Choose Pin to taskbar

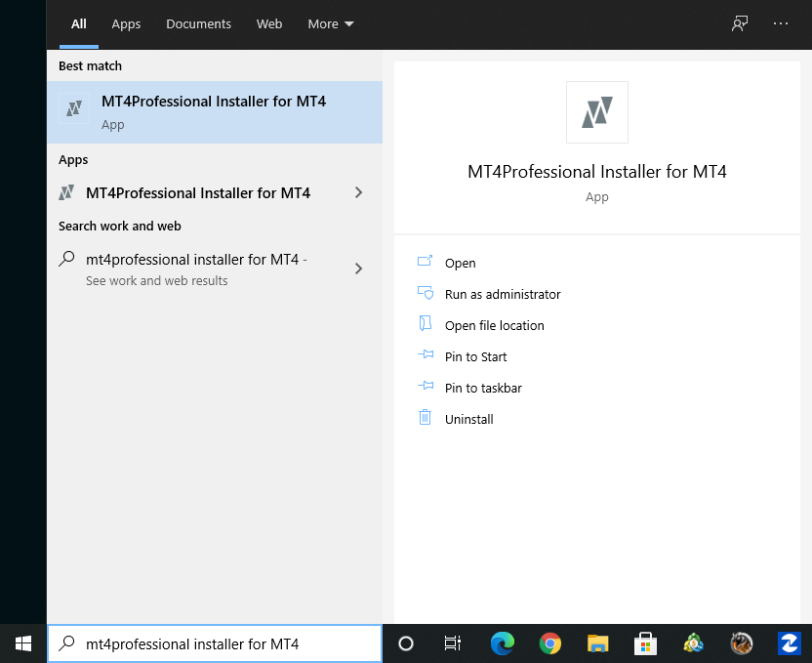click(x=483, y=388)
